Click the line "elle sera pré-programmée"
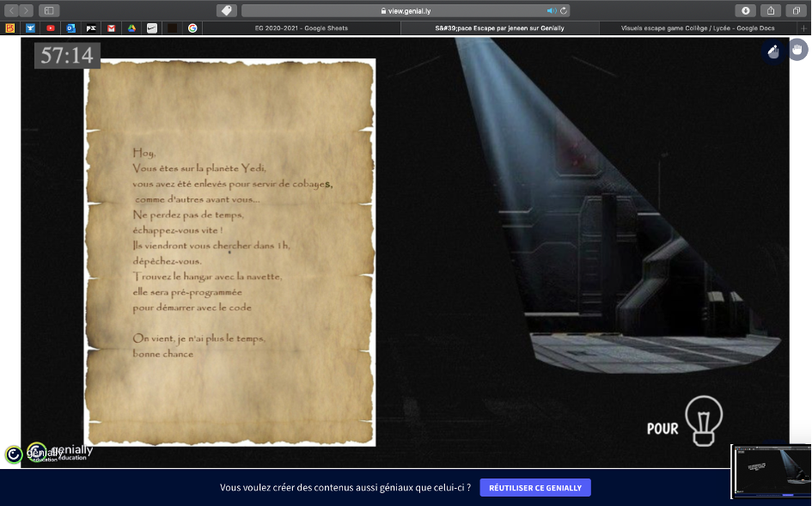The width and height of the screenshot is (812, 506). click(187, 292)
